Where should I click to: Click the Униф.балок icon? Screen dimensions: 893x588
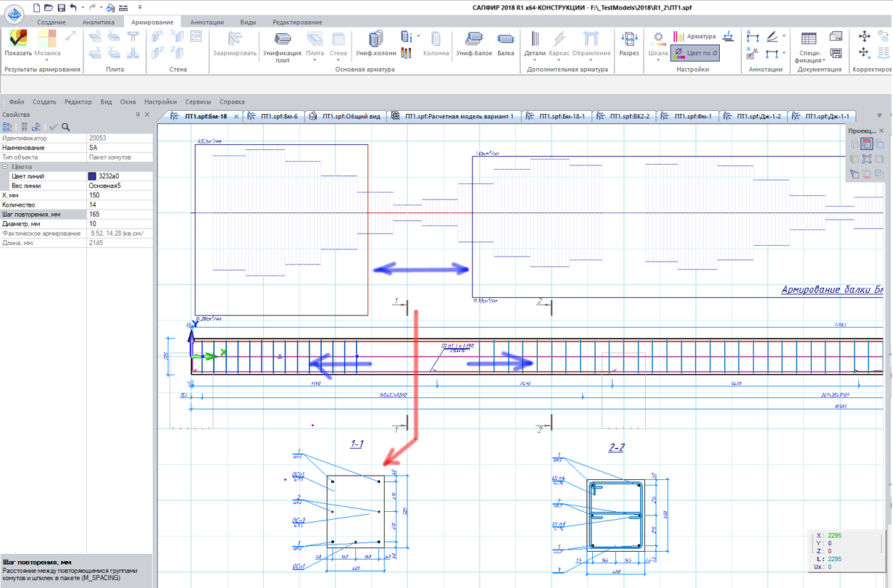[473, 44]
